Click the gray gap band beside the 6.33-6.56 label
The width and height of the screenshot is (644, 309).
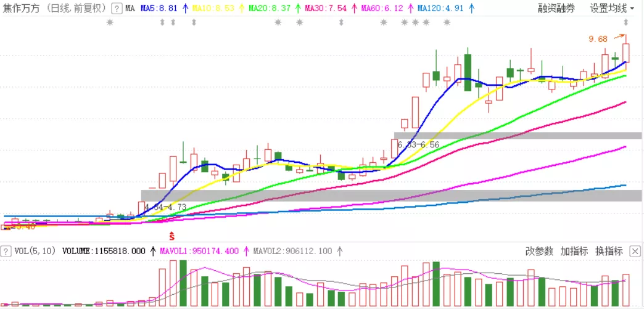coord(518,135)
